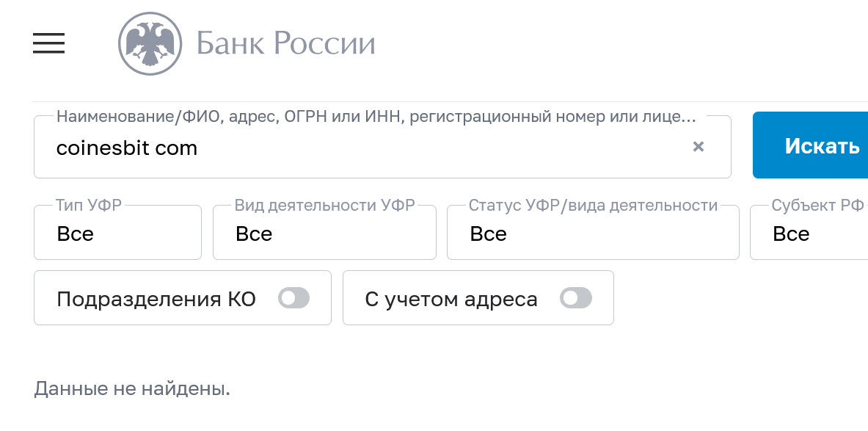Click 'Банк России' header link
The image size is (868, 431).
pyautogui.click(x=285, y=43)
